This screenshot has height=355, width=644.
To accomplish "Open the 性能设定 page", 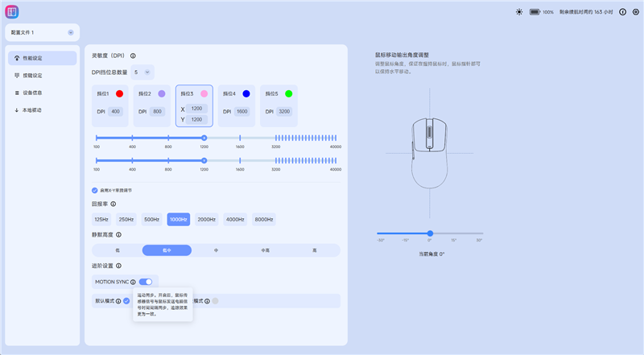I will 43,58.
